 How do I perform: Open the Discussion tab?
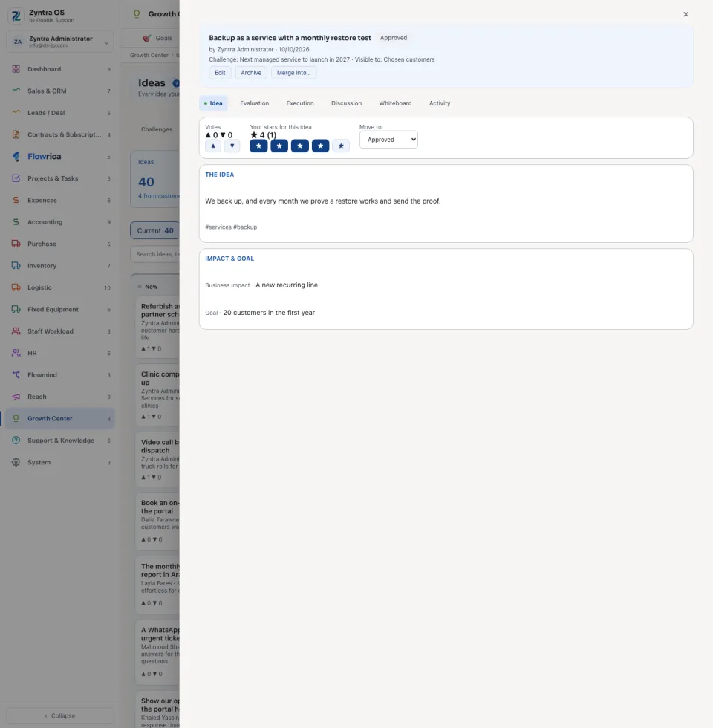[x=346, y=103]
